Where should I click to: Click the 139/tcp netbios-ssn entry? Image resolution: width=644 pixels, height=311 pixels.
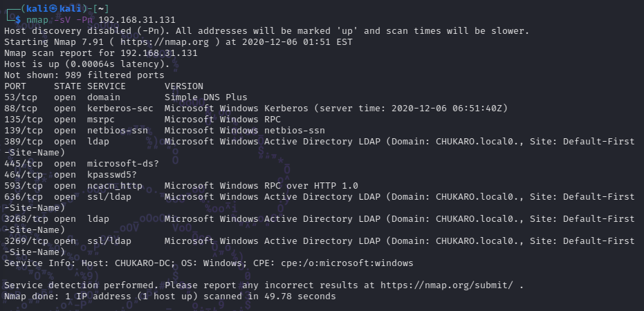[165, 131]
